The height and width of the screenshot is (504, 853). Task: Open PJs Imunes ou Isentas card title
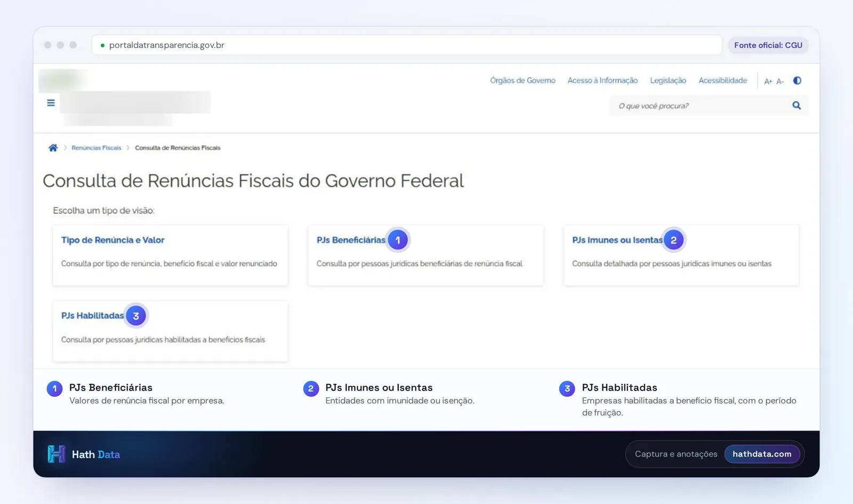point(617,240)
